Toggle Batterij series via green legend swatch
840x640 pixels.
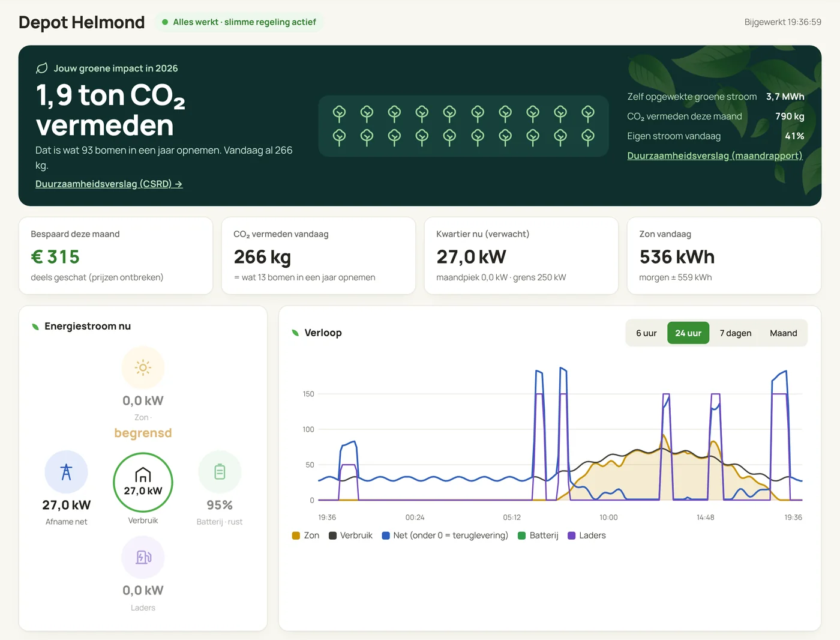click(522, 536)
